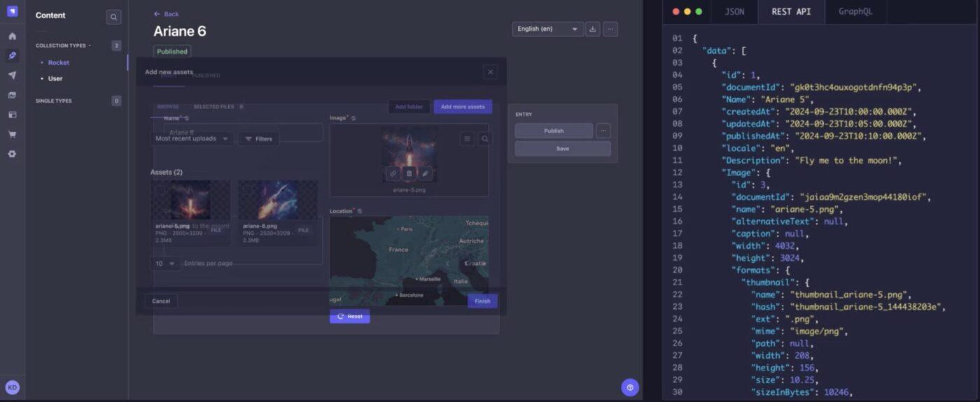Click the Publish button
This screenshot has height=402, width=980.
pyautogui.click(x=554, y=131)
